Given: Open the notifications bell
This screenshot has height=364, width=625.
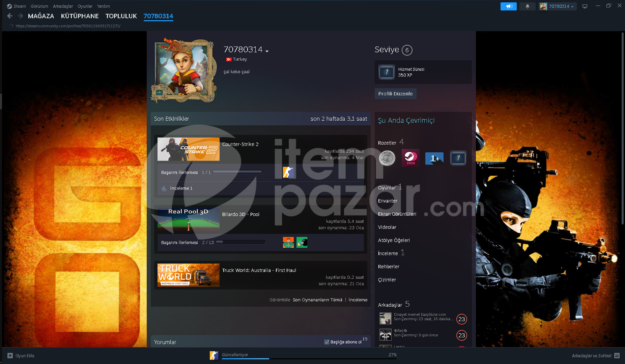Looking at the screenshot, I should 528,6.
